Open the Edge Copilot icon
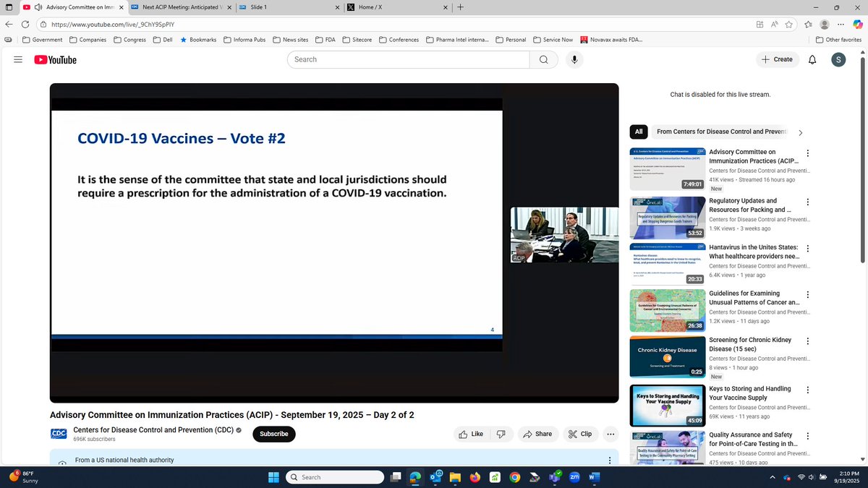 point(858,24)
